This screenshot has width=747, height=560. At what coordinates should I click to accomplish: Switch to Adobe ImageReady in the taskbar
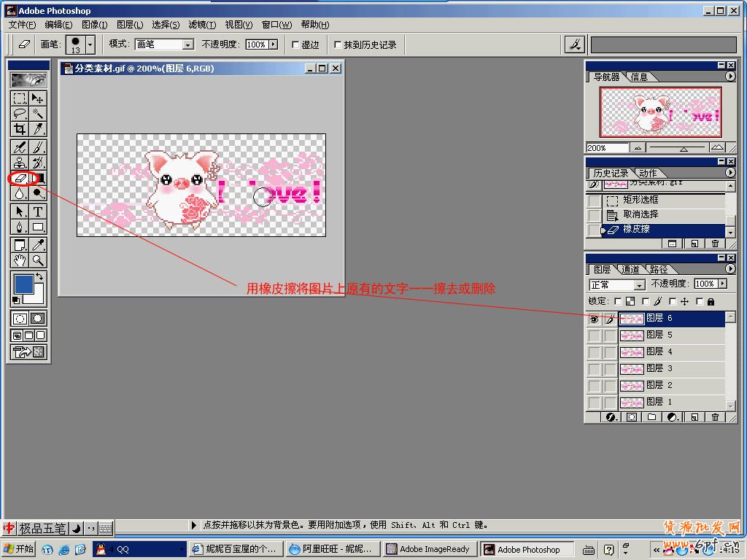[x=429, y=549]
